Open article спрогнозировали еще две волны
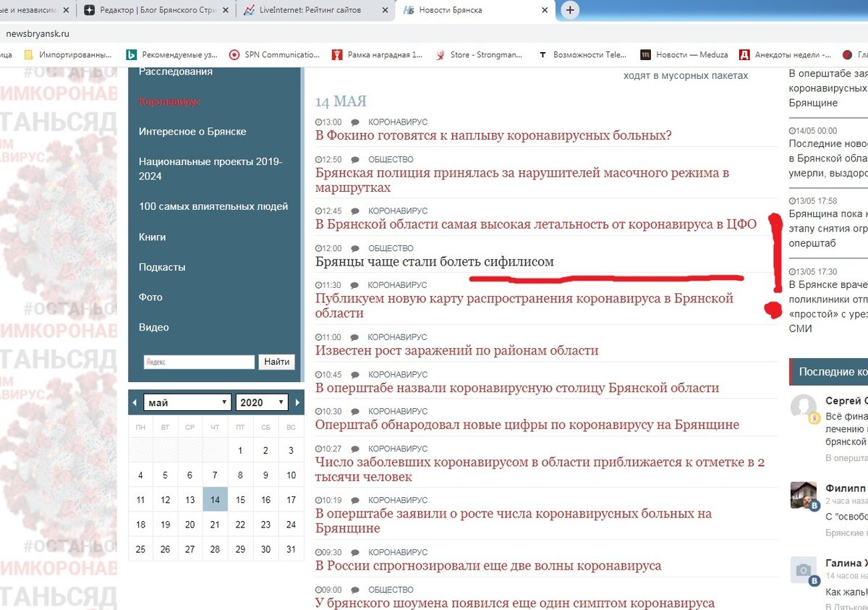The height and width of the screenshot is (610, 868). (488, 566)
